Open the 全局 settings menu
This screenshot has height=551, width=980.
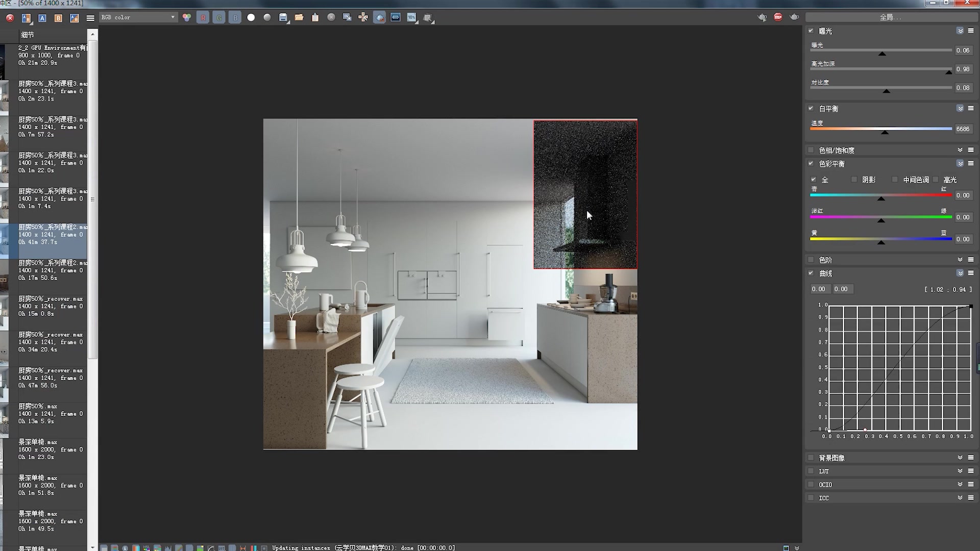coord(892,17)
